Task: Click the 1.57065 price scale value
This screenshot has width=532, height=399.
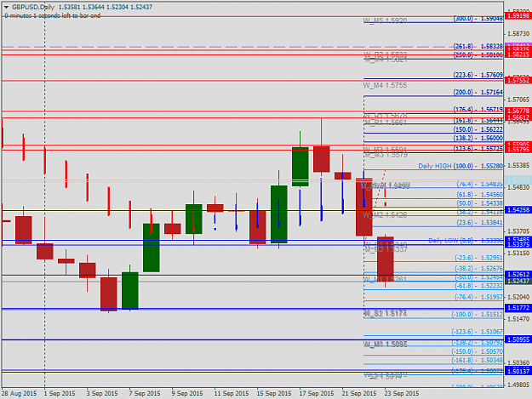Action: [x=518, y=100]
